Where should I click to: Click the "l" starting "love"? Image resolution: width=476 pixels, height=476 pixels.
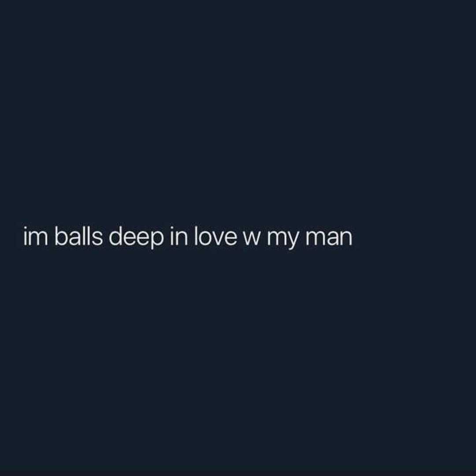pyautogui.click(x=196, y=235)
